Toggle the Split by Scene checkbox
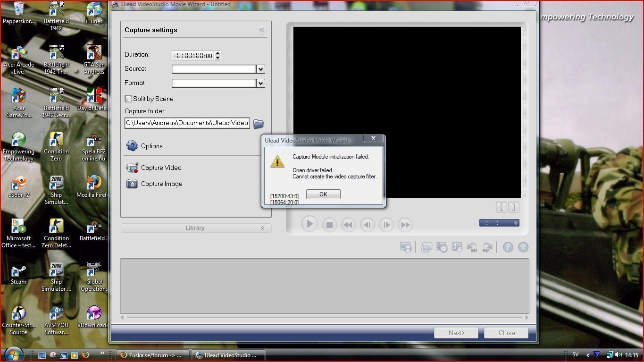Viewport: 644px width, 362px height. [x=128, y=99]
